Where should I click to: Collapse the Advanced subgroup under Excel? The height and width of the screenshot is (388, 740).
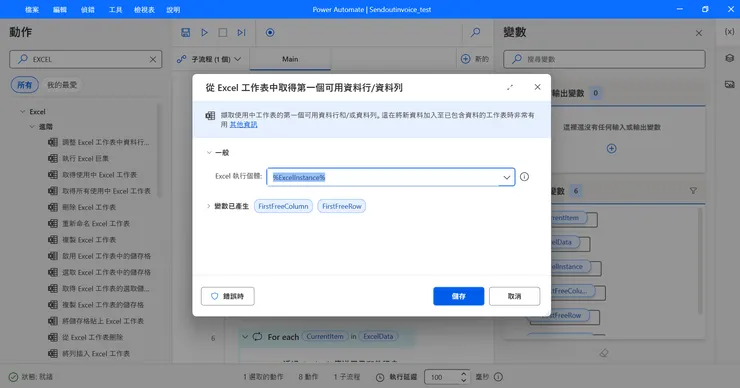pyautogui.click(x=32, y=127)
